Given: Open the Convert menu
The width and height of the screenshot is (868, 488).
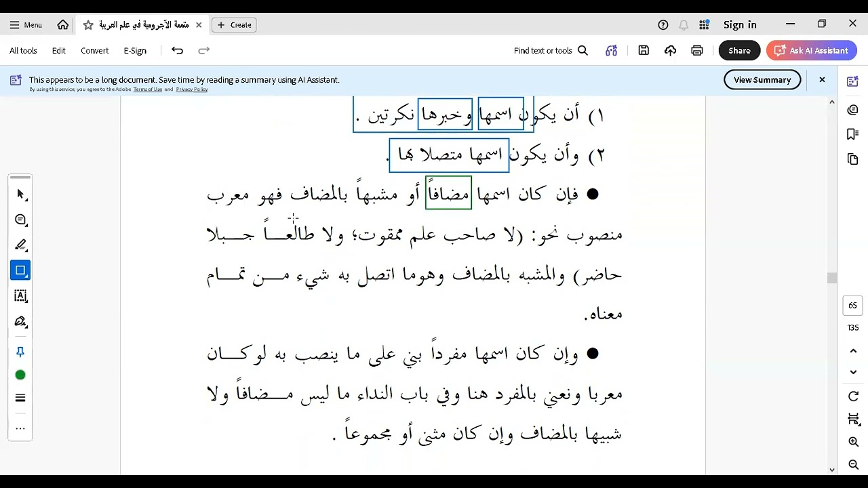Looking at the screenshot, I should click(x=95, y=50).
